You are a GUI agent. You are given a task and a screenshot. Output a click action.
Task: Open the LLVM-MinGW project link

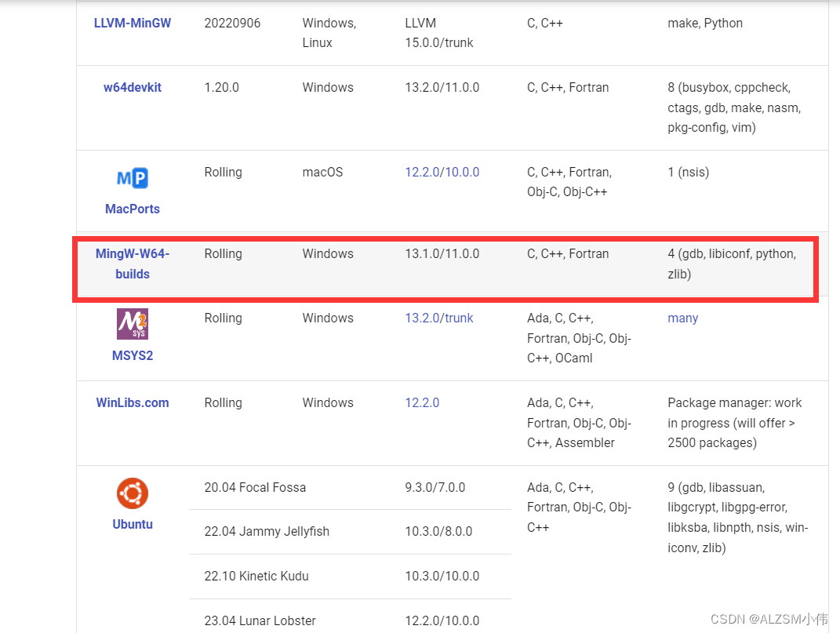coord(133,23)
